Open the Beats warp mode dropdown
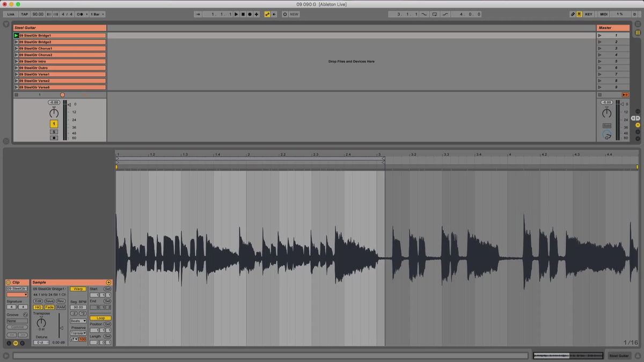The width and height of the screenshot is (644, 362). coord(78,321)
